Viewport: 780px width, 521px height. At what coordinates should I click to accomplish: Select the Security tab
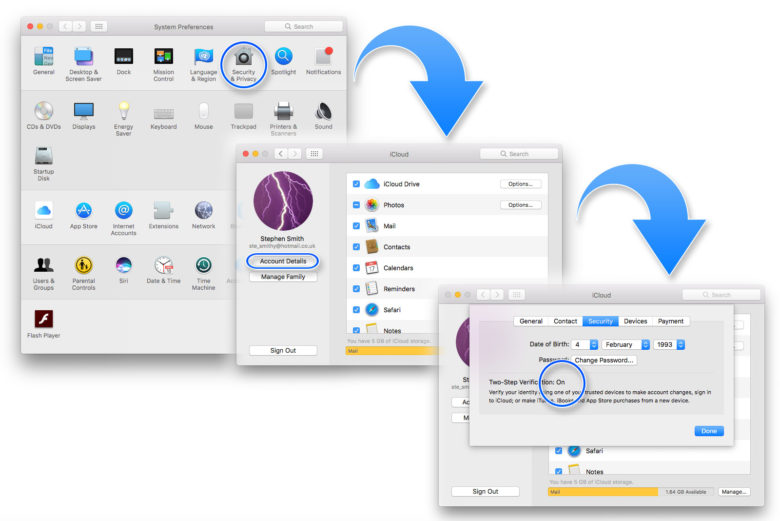600,321
